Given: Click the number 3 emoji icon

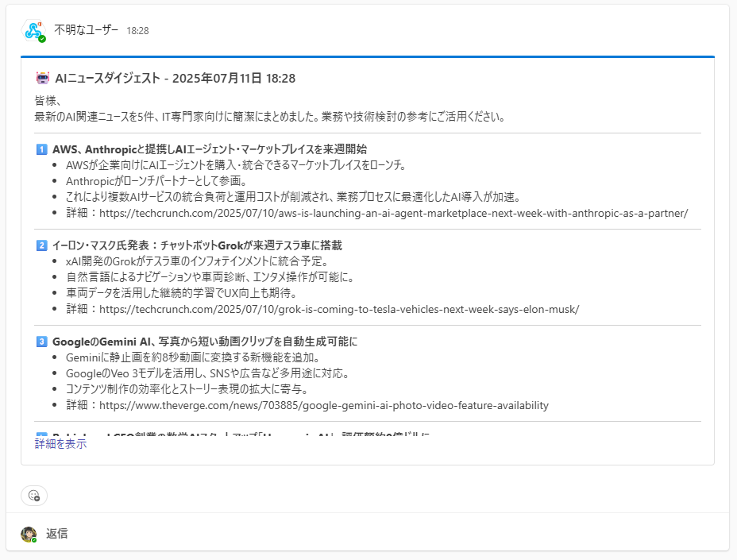Looking at the screenshot, I should [41, 342].
